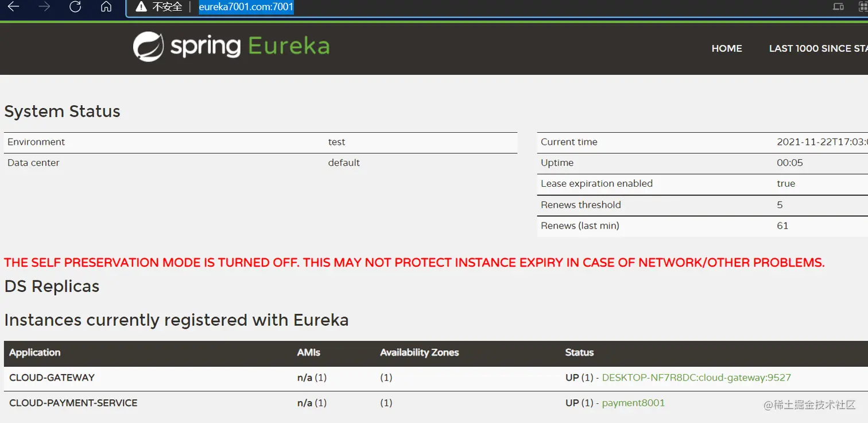Reload the page with refresh icon
Image resolution: width=868 pixels, height=423 pixels.
tap(75, 6)
